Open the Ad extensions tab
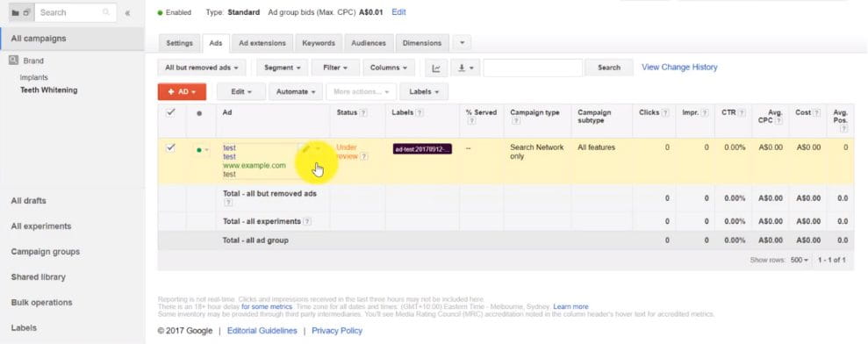Screen dimensions: 868x344 [x=262, y=43]
